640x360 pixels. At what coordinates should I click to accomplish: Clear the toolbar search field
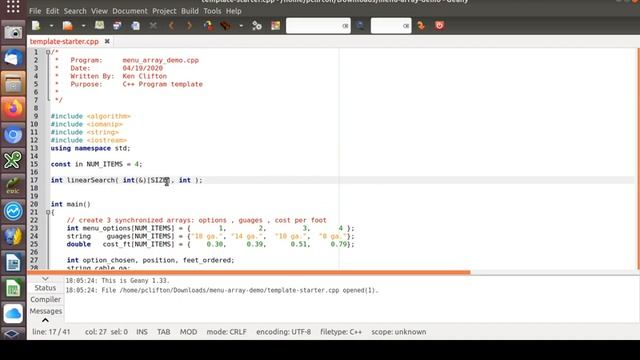pos(345,26)
